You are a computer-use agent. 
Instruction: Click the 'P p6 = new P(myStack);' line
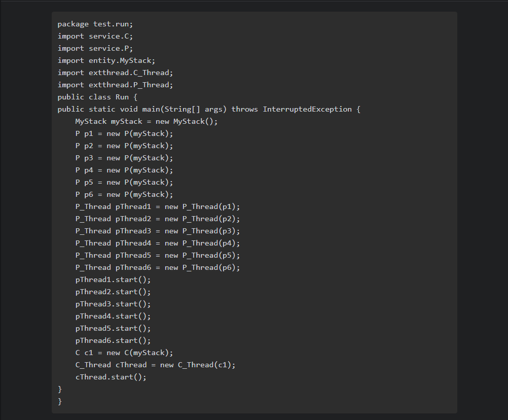pos(124,194)
